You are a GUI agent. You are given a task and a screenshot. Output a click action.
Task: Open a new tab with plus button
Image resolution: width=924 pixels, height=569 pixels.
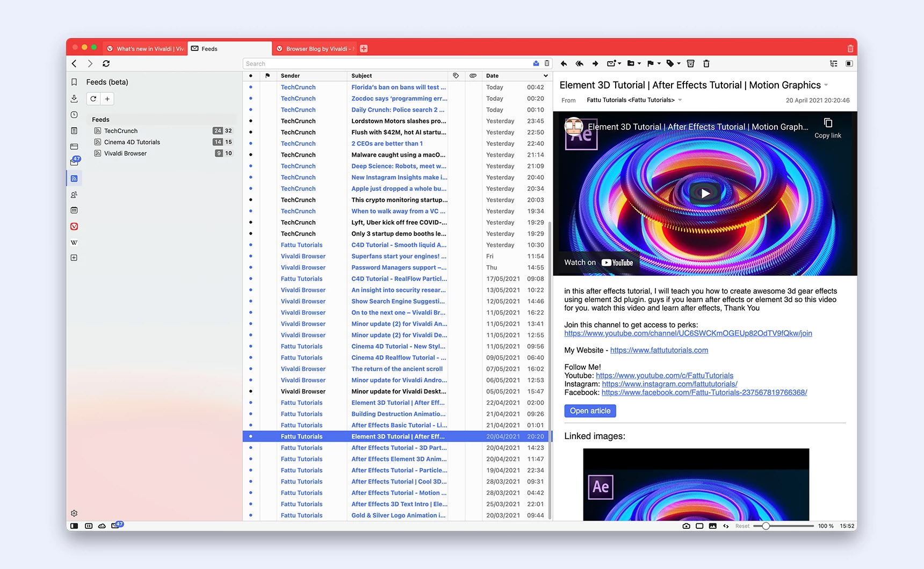pyautogui.click(x=364, y=49)
